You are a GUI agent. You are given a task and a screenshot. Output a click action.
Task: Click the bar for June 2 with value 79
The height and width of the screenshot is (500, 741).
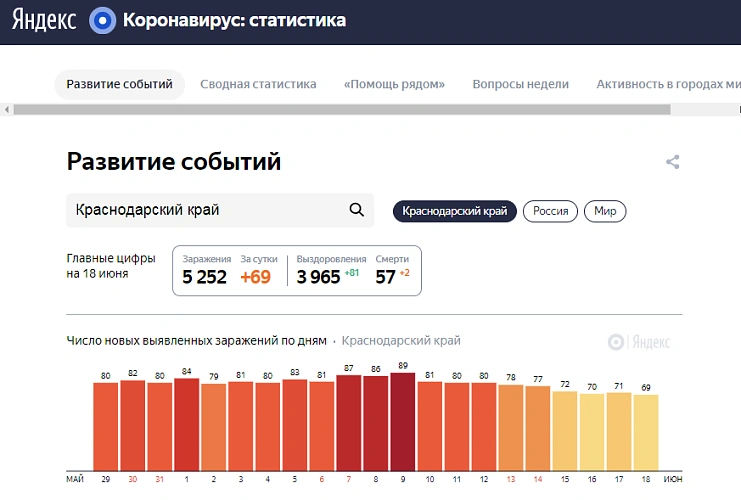(x=214, y=427)
